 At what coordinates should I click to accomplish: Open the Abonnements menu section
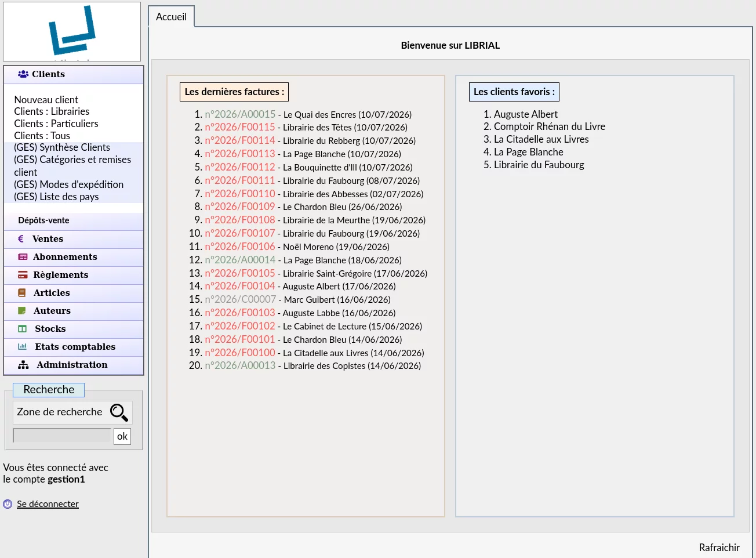coord(74,257)
